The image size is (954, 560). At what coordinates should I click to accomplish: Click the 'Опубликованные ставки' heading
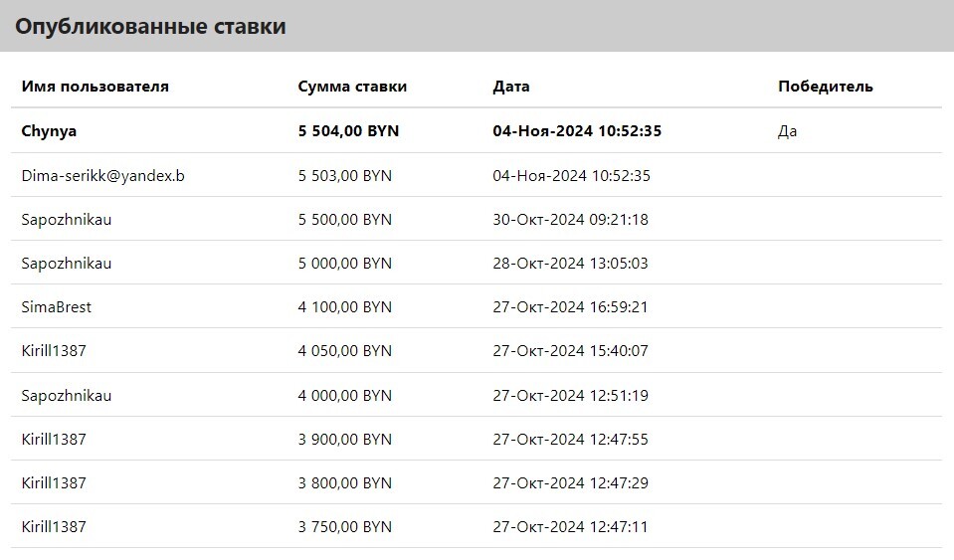(150, 26)
